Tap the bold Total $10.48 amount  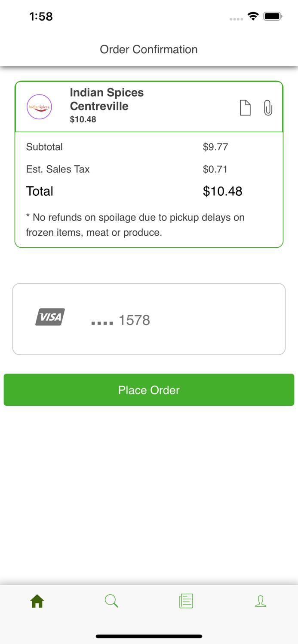[222, 191]
